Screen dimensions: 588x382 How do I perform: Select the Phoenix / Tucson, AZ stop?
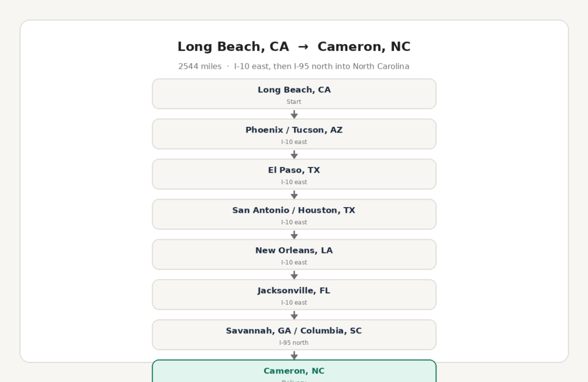tap(294, 134)
